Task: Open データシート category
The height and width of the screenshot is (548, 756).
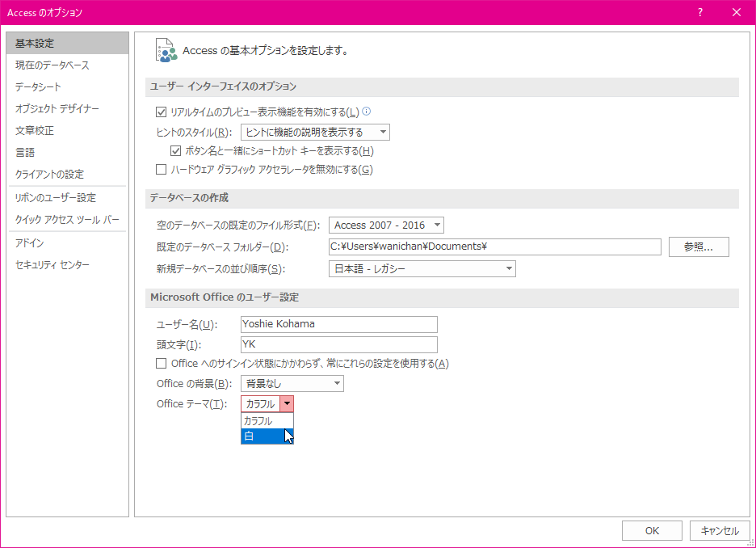Action: point(68,86)
